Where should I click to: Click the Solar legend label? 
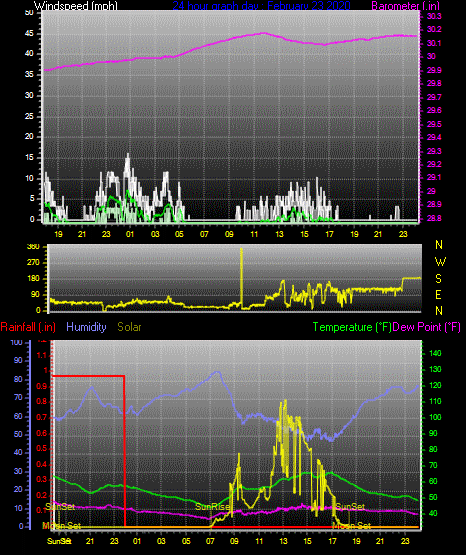click(129, 327)
